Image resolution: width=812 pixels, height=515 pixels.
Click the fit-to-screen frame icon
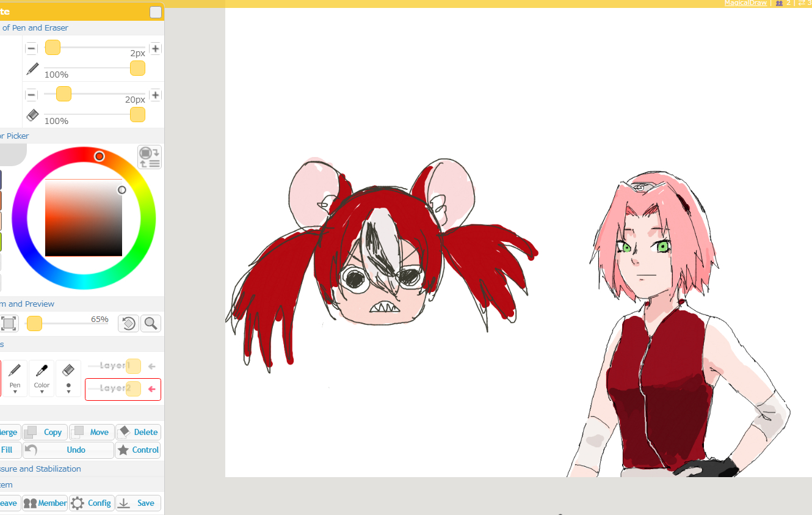[x=9, y=323]
